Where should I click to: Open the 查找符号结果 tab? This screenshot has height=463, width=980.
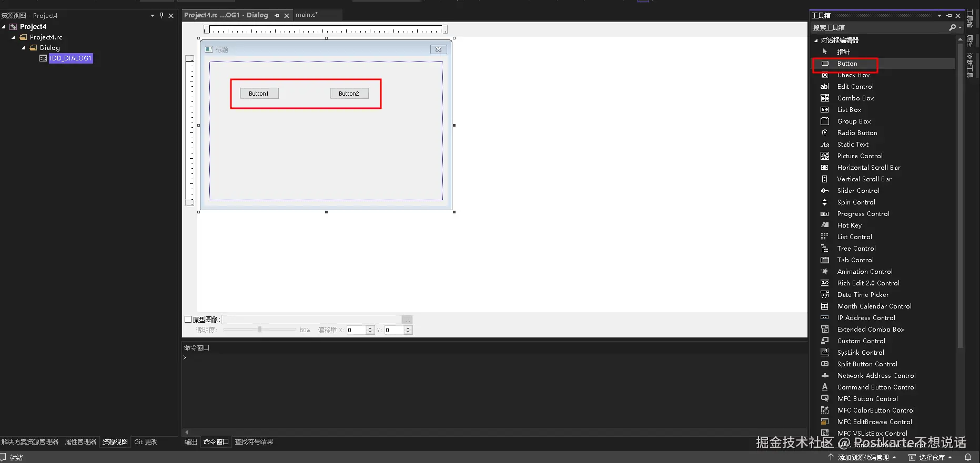[x=254, y=442]
